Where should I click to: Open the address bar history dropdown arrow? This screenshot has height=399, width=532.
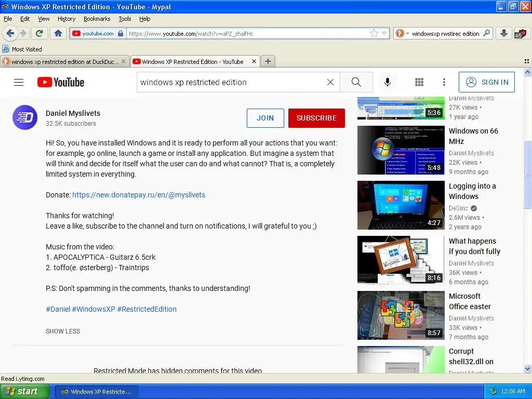pyautogui.click(x=384, y=34)
